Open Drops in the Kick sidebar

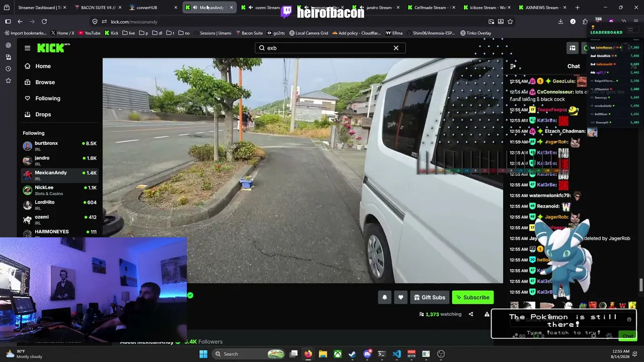tap(43, 114)
